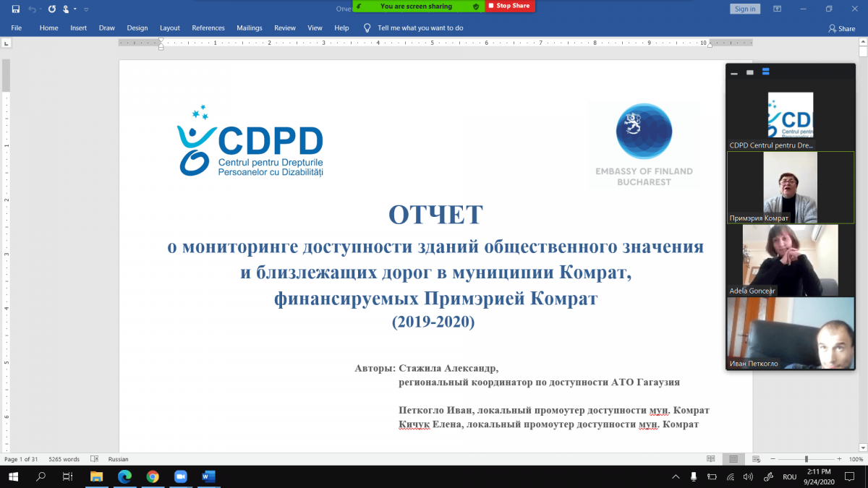This screenshot has width=868, height=488.
Task: Open the File menu
Action: click(16, 28)
